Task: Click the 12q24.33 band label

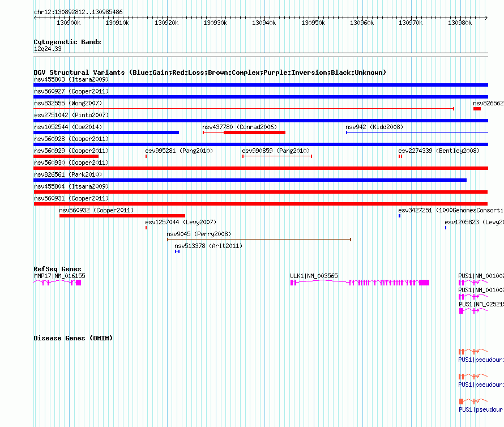Action: click(48, 49)
